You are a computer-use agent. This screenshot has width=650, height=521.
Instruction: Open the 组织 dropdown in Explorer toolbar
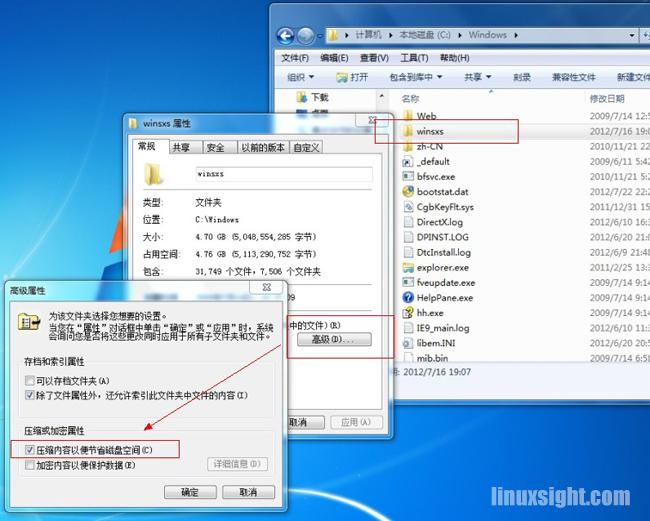301,77
